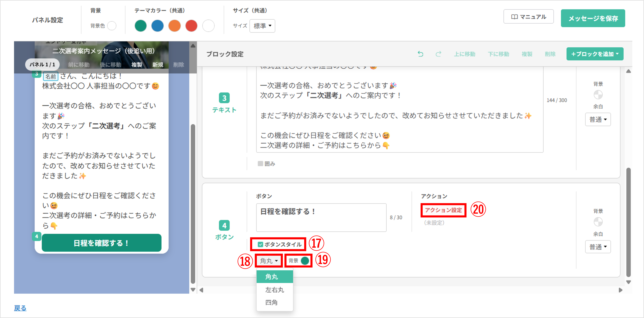Viewport: 644px width, 318px height.
Task: Open the アクション設定 link
Action: click(x=443, y=210)
